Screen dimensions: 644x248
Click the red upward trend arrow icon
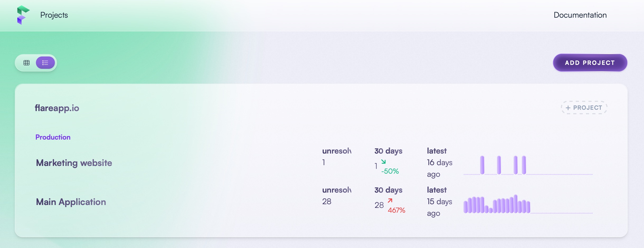[x=390, y=201]
